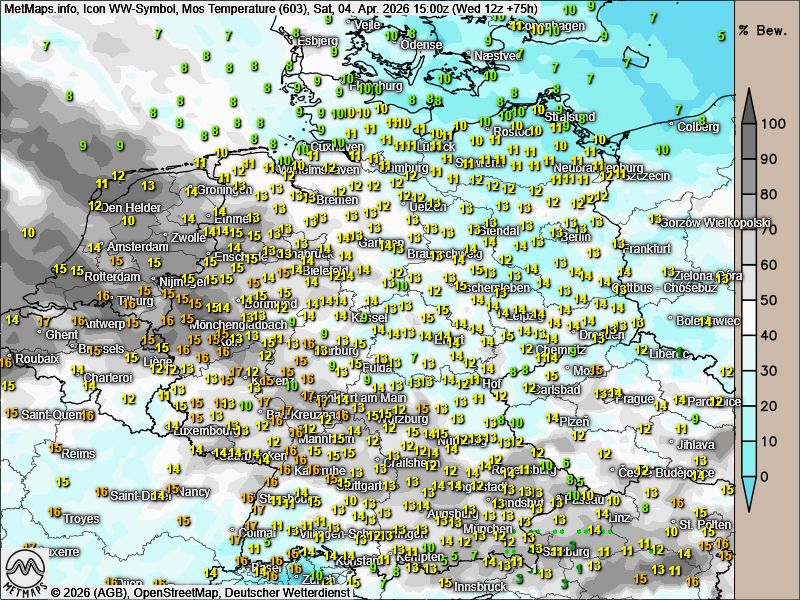The width and height of the screenshot is (800, 600).
Task: Click the city dot marker beside Jihlava
Action: pyautogui.click(x=672, y=442)
